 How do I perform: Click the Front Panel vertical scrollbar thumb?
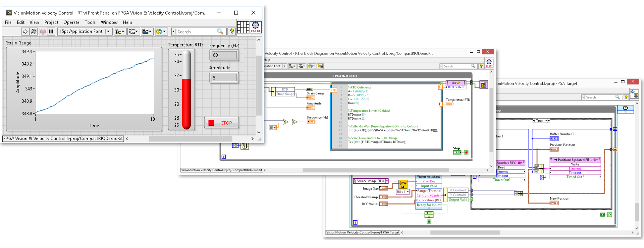[x=259, y=86]
